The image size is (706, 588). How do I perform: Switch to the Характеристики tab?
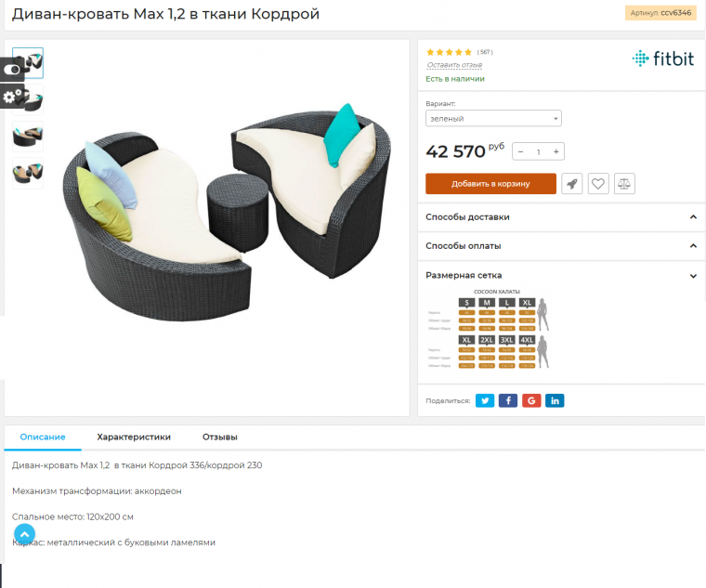[134, 437]
